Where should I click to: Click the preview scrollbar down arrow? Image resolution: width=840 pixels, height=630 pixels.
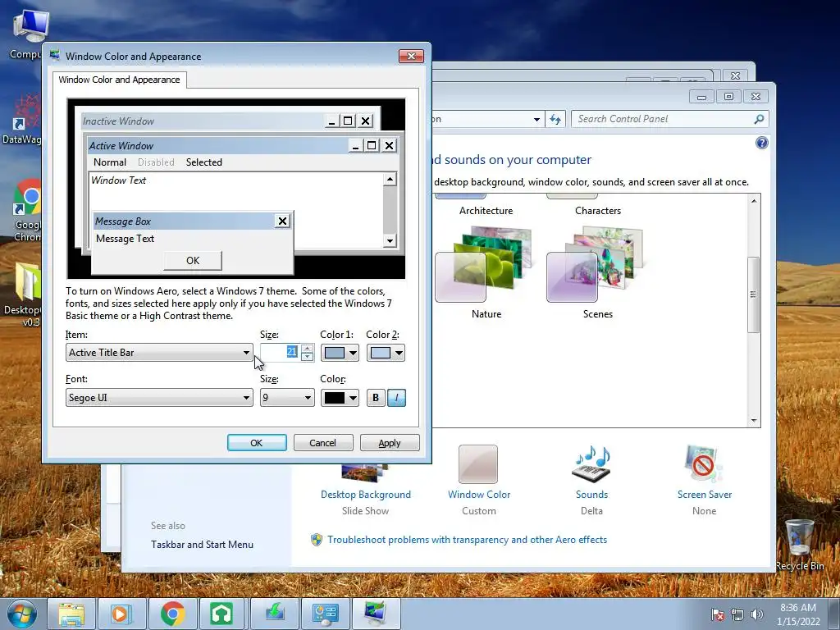(390, 240)
